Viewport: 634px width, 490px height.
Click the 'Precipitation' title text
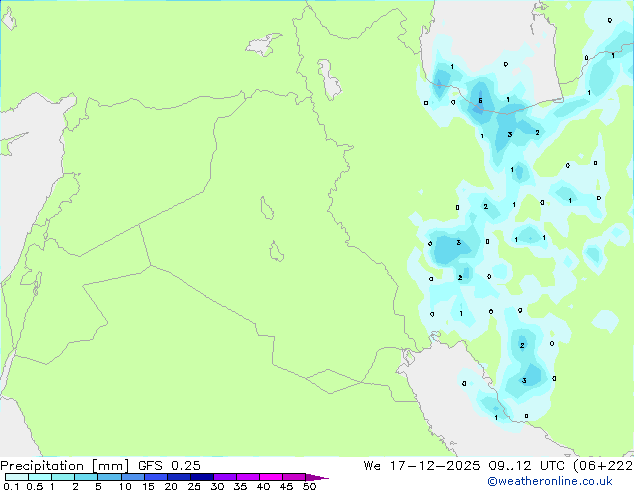click(42, 465)
